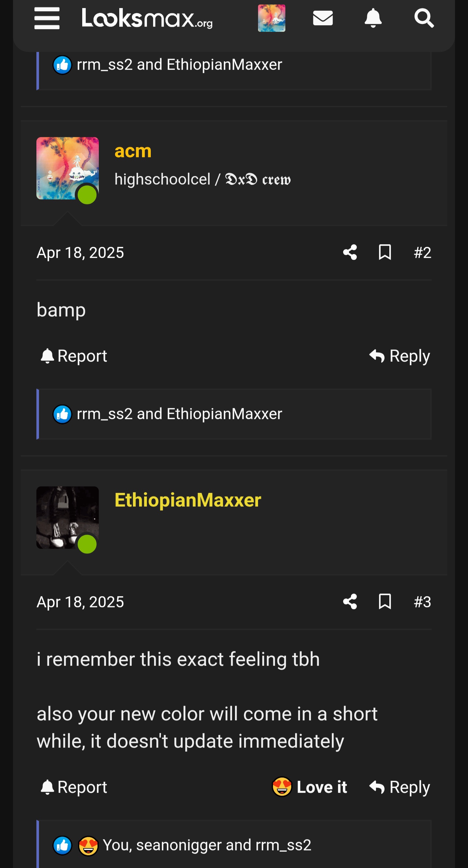This screenshot has height=868, width=468.
Task: Click EthiopianMaxxer's avatar thumbnail
Action: click(67, 518)
